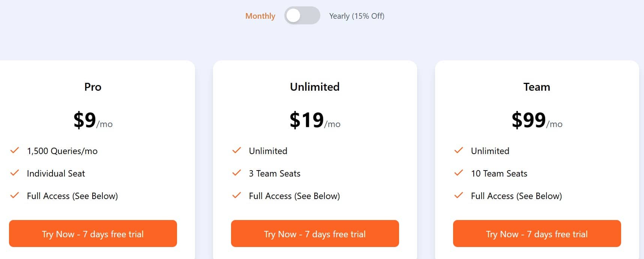Select the Unlimited plan title

tap(315, 87)
